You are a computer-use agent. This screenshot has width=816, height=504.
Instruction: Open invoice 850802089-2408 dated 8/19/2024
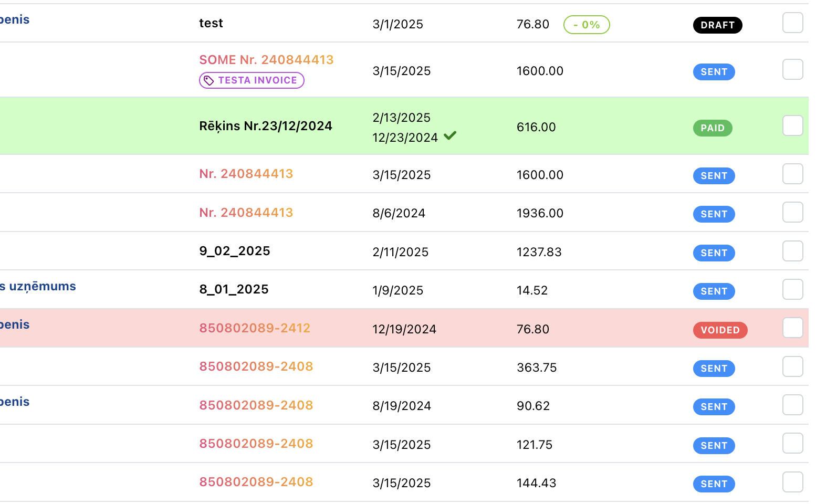(256, 405)
